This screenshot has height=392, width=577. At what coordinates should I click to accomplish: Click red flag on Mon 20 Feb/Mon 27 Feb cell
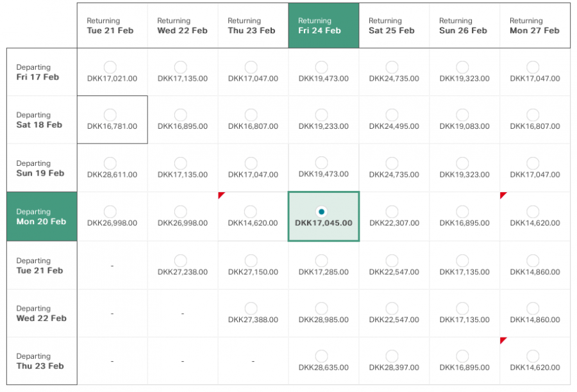tap(503, 195)
